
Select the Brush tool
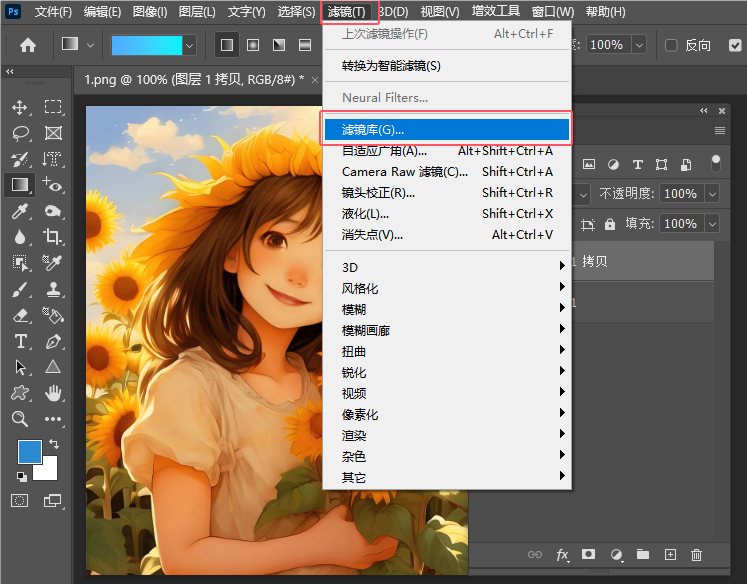[x=20, y=289]
